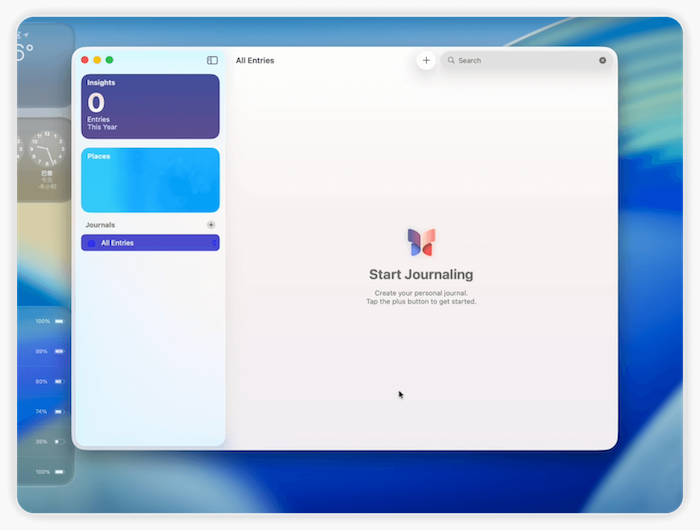Viewport: 700px width, 530px height.
Task: Open the Places map card
Action: (150, 180)
